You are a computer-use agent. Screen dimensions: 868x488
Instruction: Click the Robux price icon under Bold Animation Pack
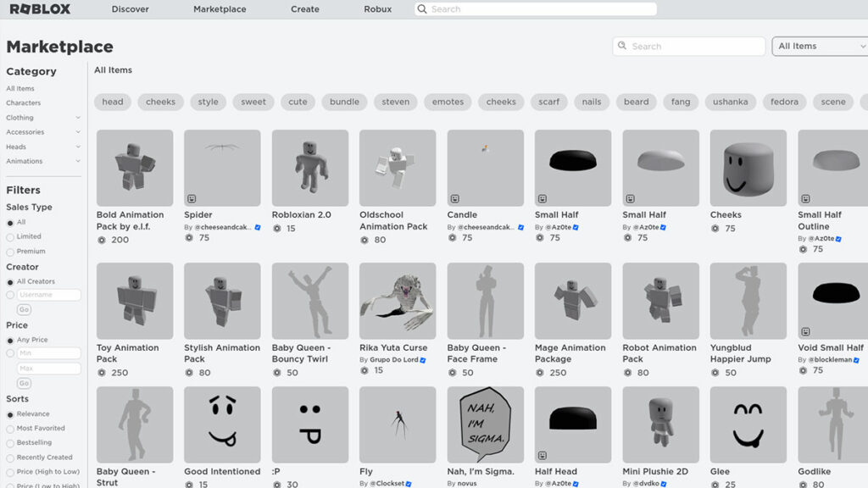point(102,240)
